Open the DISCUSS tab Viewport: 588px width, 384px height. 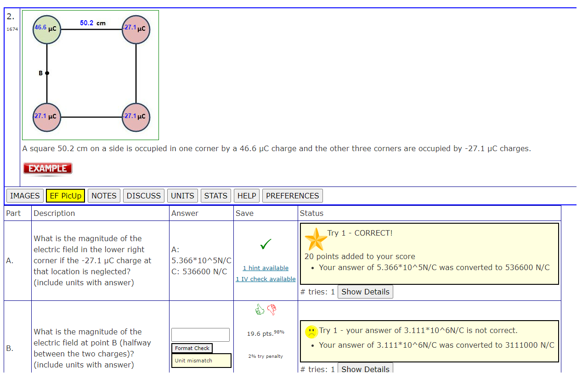(x=143, y=195)
